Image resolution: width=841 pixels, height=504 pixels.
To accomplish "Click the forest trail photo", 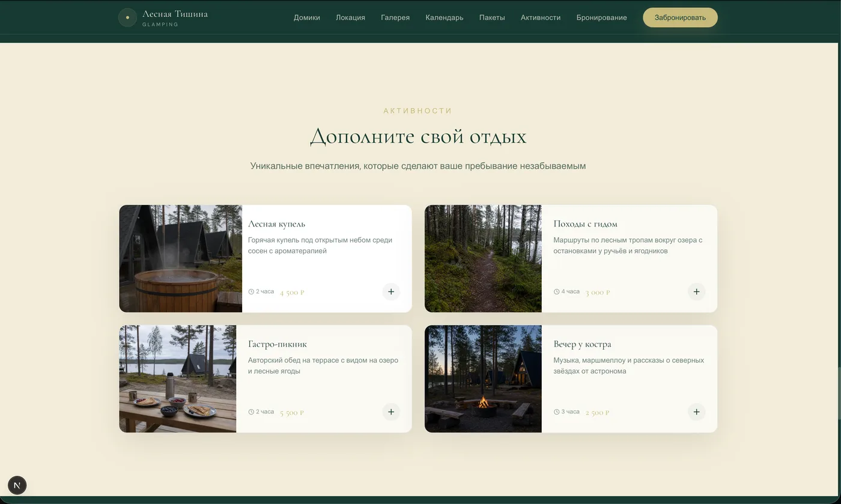I will (x=483, y=259).
